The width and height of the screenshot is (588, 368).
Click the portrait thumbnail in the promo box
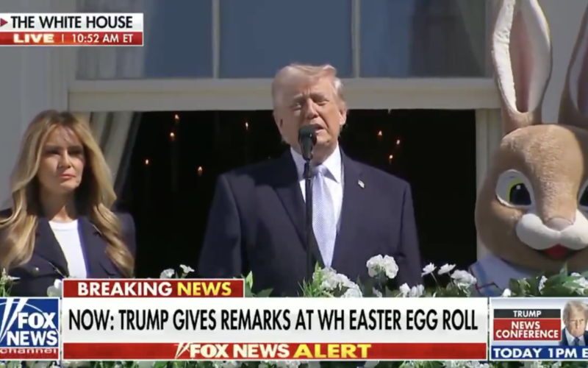point(576,322)
